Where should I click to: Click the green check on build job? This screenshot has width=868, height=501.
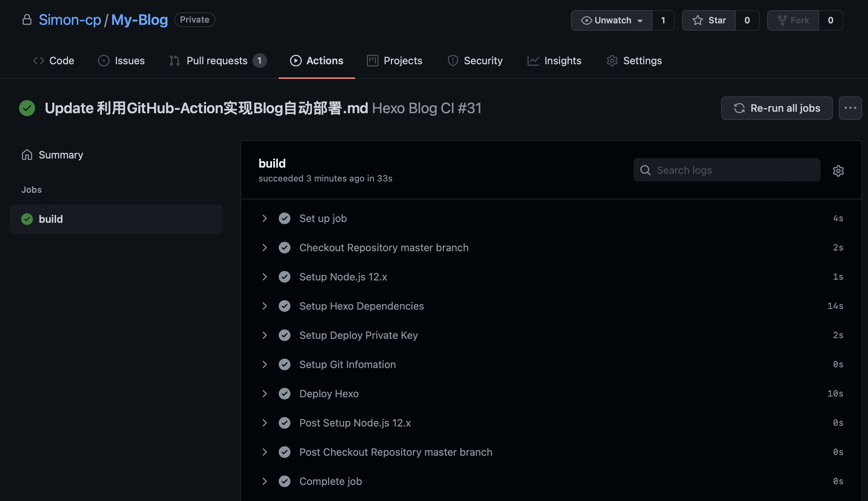[27, 219]
